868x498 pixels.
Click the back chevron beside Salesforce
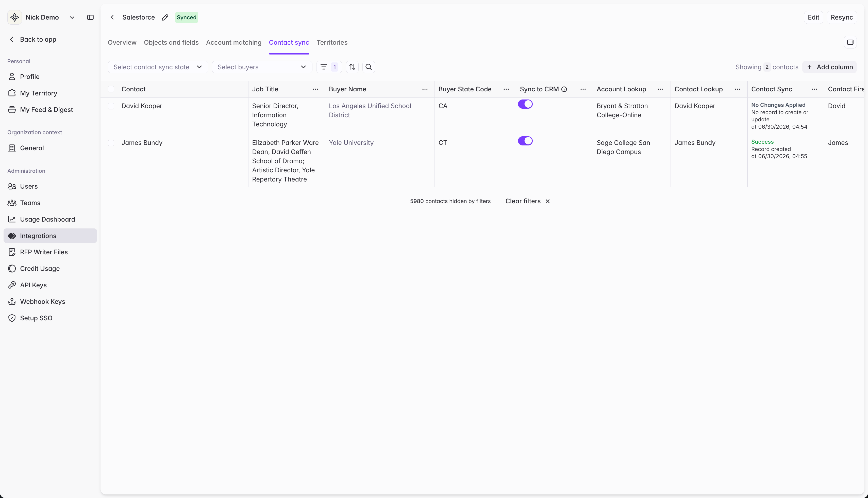tap(112, 18)
